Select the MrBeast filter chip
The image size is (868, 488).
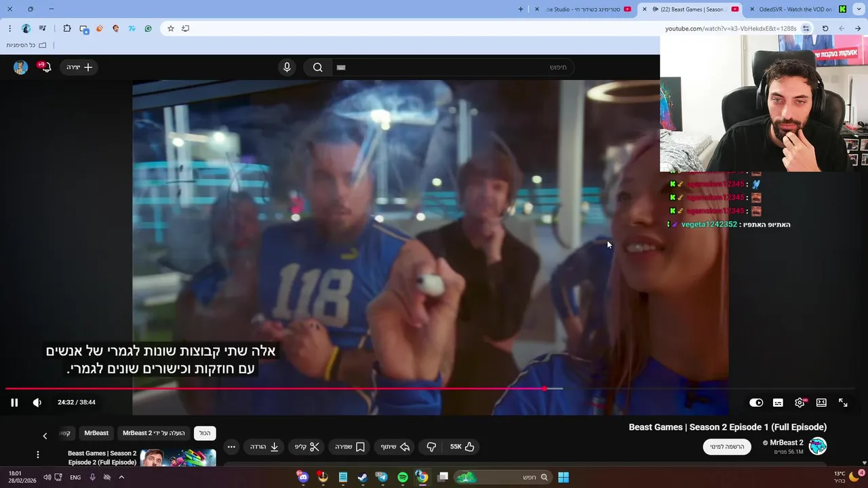tap(96, 433)
